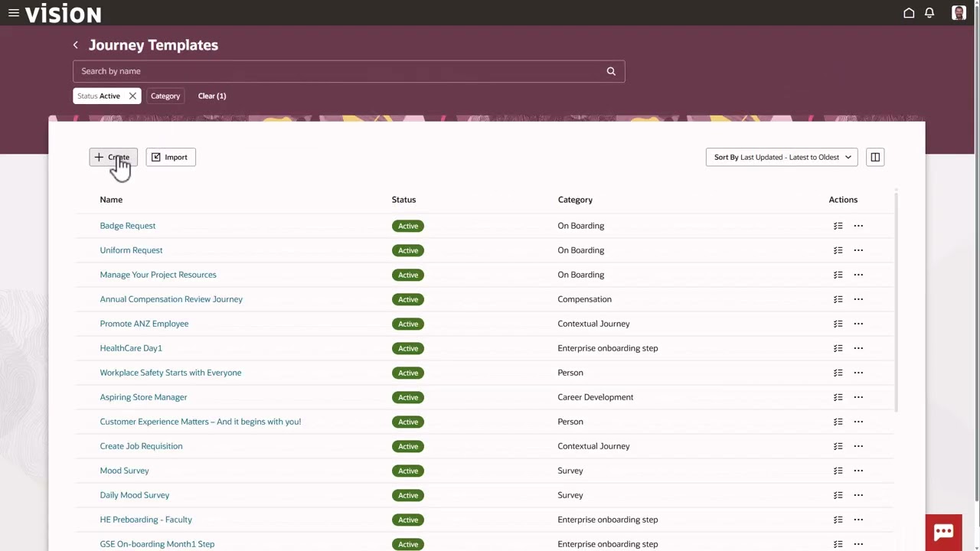The width and height of the screenshot is (980, 551).
Task: Open more actions for Badge Request
Action: point(858,226)
